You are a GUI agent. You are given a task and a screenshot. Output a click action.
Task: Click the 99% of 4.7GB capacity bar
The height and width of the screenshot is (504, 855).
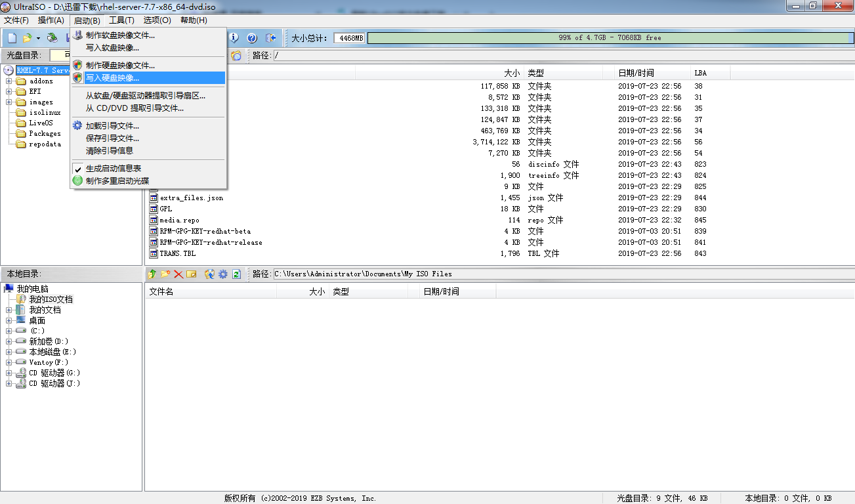pos(610,38)
